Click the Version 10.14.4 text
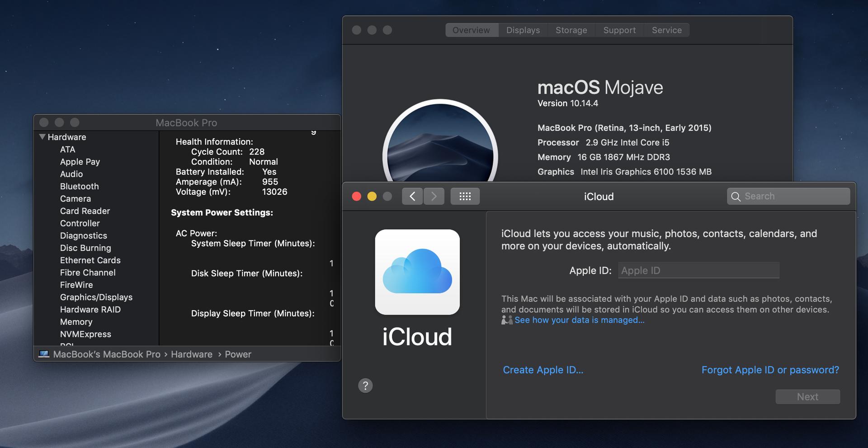 tap(568, 103)
